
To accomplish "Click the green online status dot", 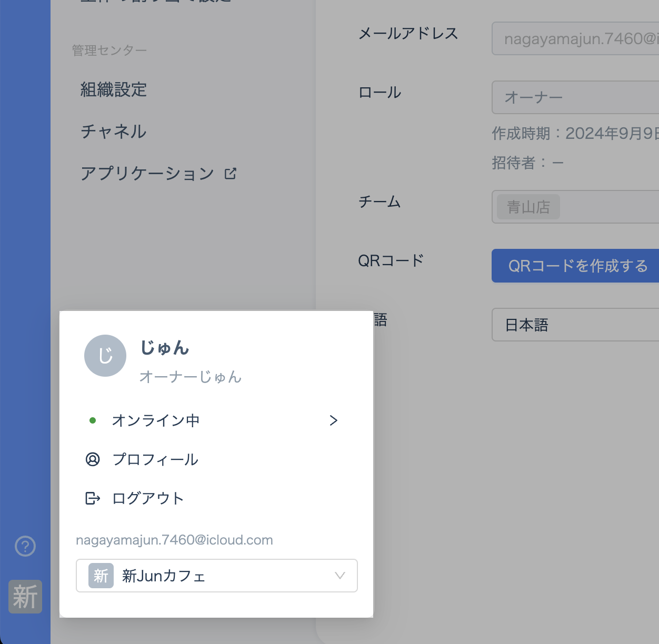I will 93,420.
